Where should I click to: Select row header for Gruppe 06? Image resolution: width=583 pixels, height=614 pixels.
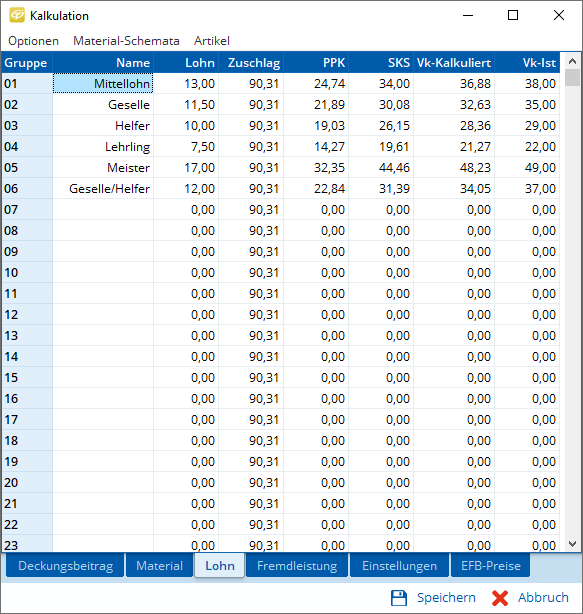(x=27, y=189)
